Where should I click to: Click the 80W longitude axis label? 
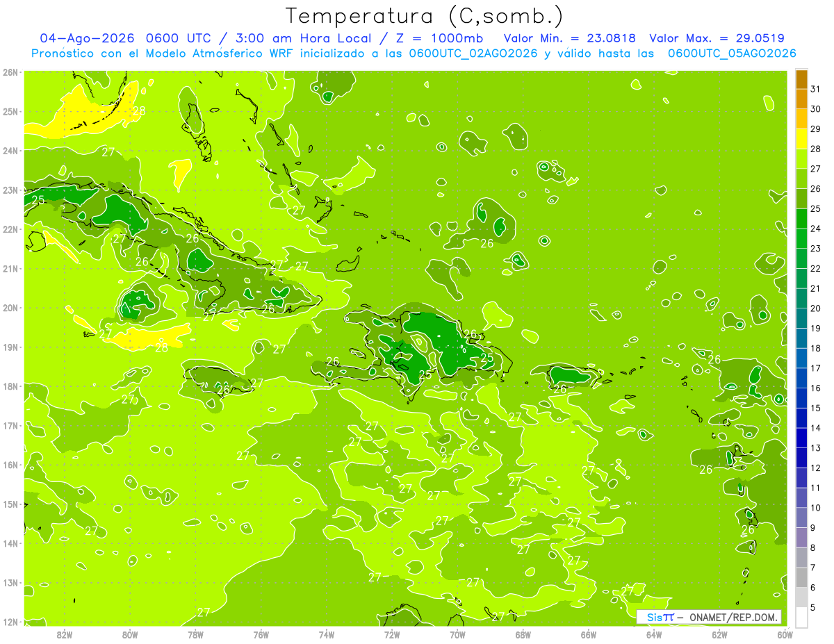pos(130,635)
